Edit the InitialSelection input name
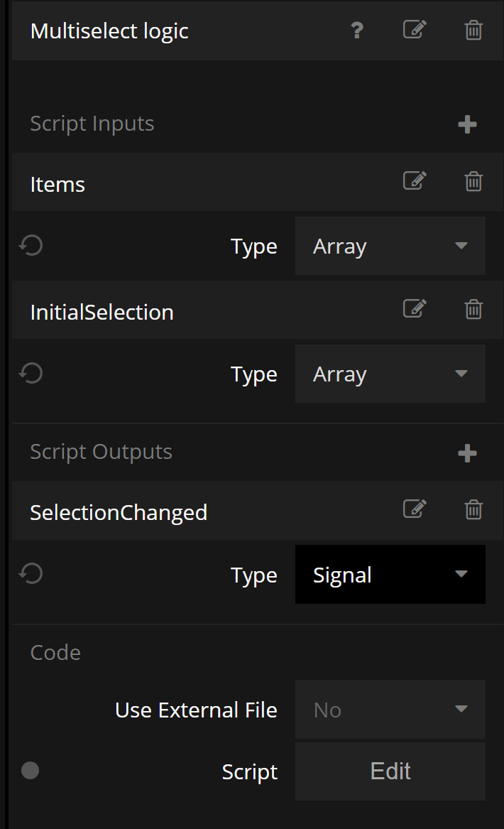Image resolution: width=504 pixels, height=829 pixels. (x=415, y=309)
